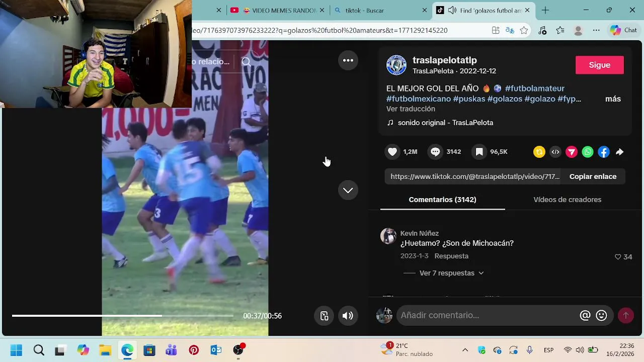Open the emoji picker in comment box

[x=601, y=315]
